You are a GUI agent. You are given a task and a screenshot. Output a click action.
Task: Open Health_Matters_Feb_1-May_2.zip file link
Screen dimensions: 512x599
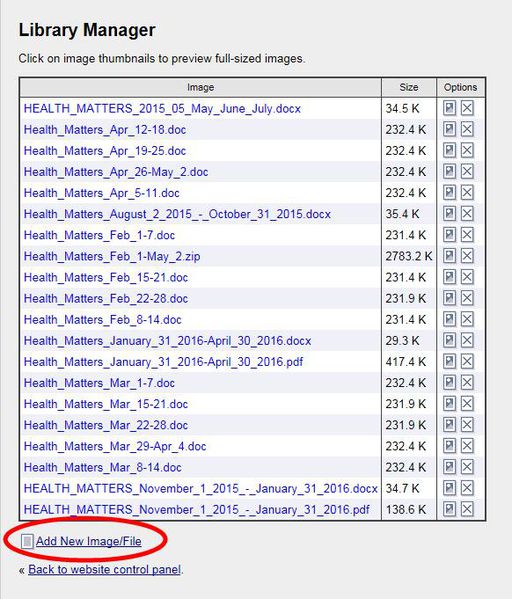[112, 256]
